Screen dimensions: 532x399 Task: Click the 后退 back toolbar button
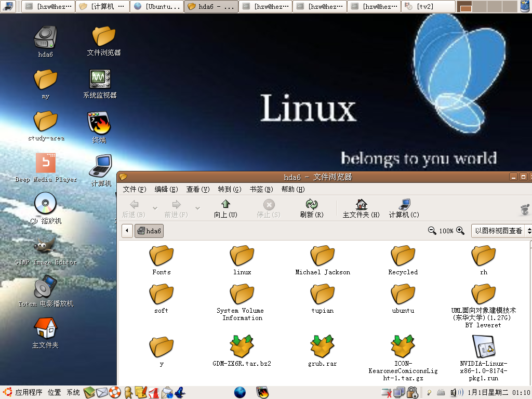[x=134, y=209]
